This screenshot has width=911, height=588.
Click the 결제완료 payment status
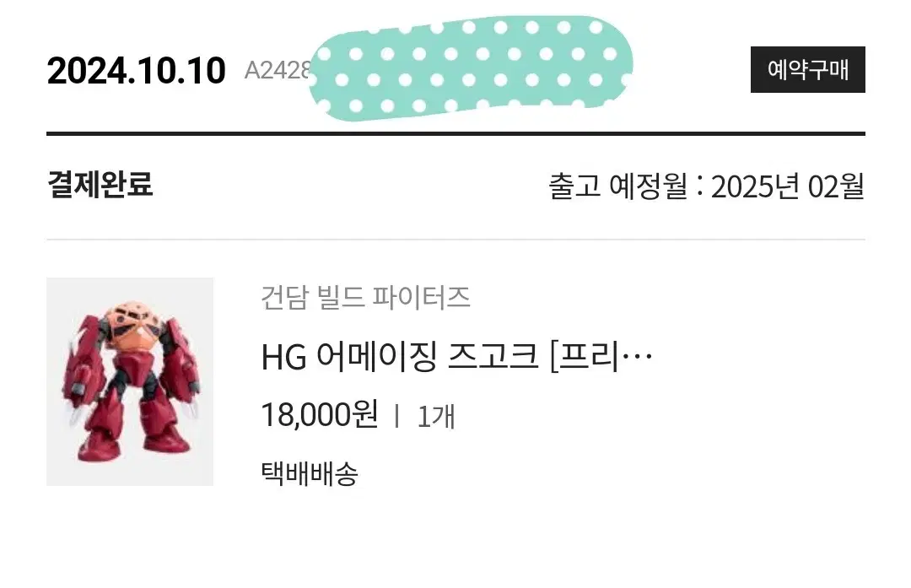(x=100, y=185)
